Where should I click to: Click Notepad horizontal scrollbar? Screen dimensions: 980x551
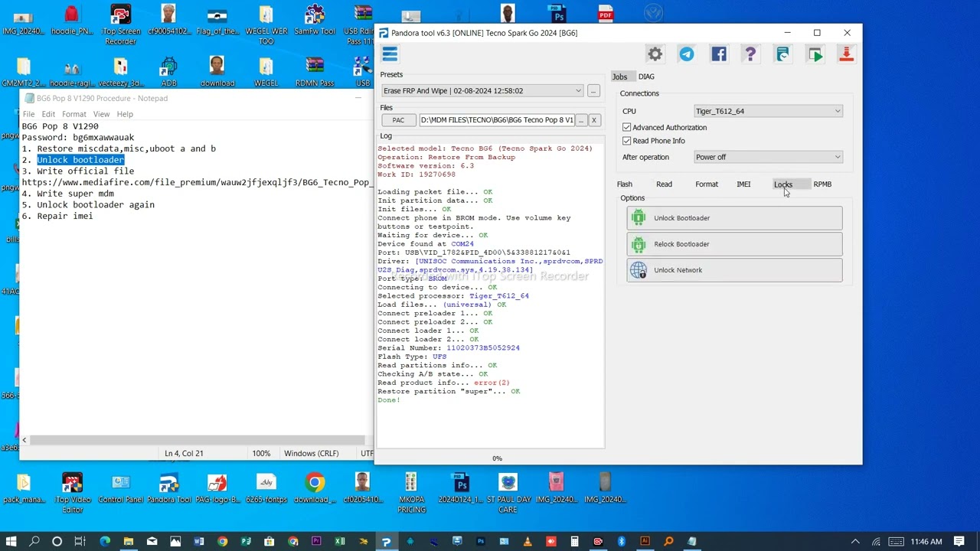click(198, 440)
